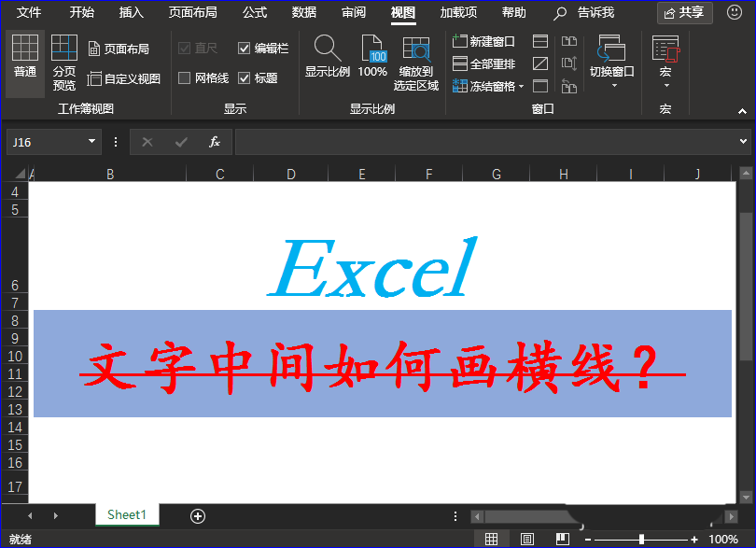
Task: Click the 宏 macros icon
Action: click(665, 49)
